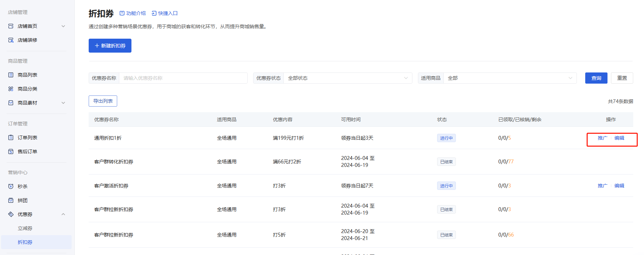Click the 功能介绍 book icon

[x=122, y=13]
